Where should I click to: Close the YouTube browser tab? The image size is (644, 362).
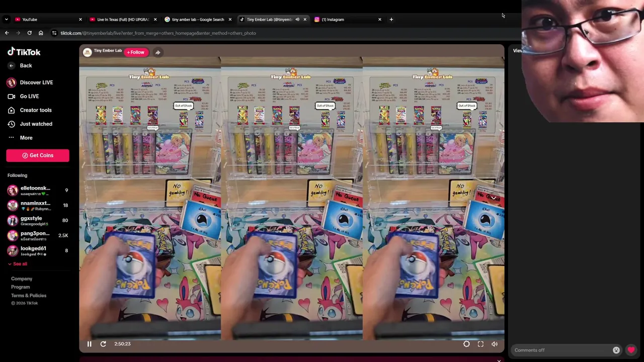pyautogui.click(x=80, y=20)
